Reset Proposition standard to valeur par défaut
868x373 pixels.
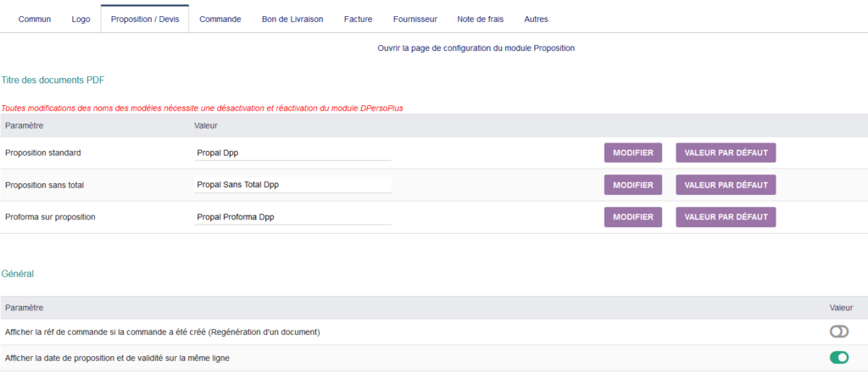click(x=726, y=153)
